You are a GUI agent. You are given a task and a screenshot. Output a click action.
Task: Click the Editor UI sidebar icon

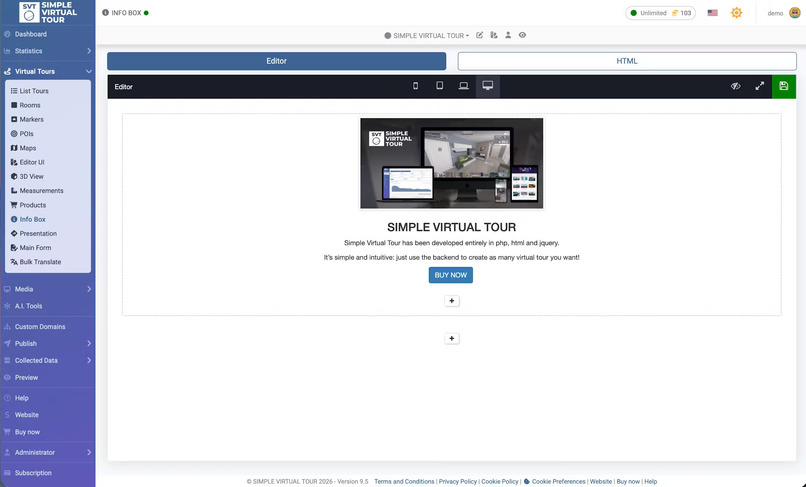tap(14, 162)
